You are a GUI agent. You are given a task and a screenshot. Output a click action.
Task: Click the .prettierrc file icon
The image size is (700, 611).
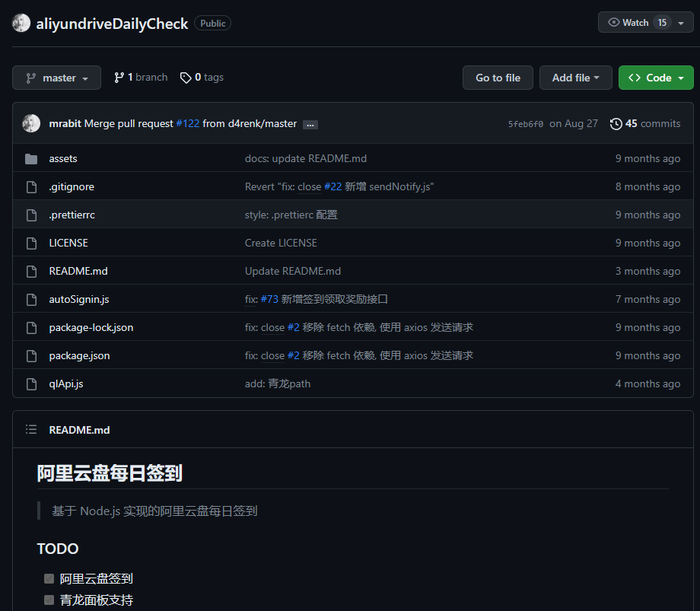coord(31,215)
